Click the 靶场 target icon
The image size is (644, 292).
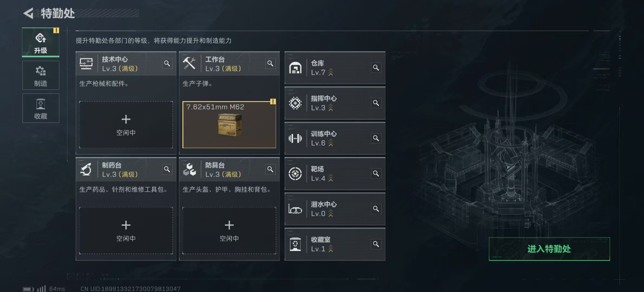pos(295,174)
